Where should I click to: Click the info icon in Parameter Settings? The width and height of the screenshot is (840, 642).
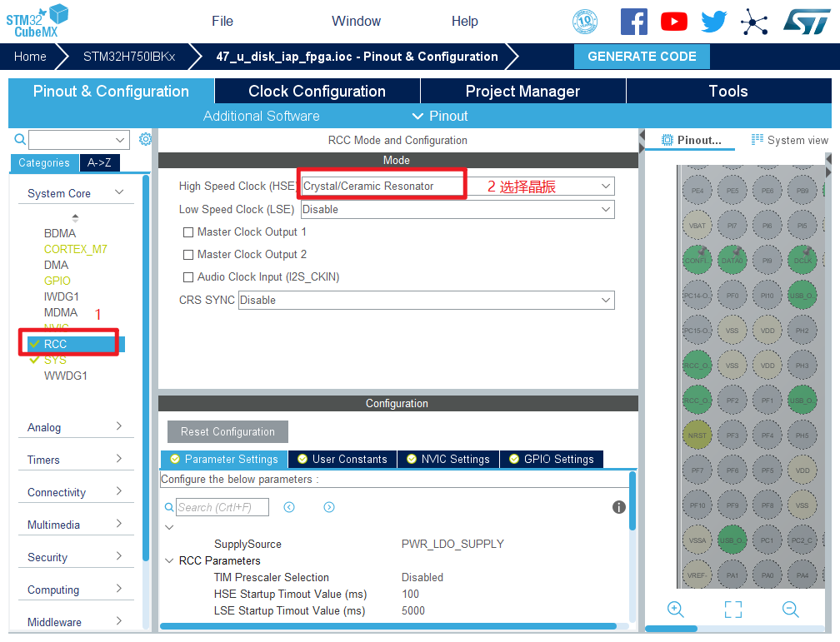coord(619,507)
